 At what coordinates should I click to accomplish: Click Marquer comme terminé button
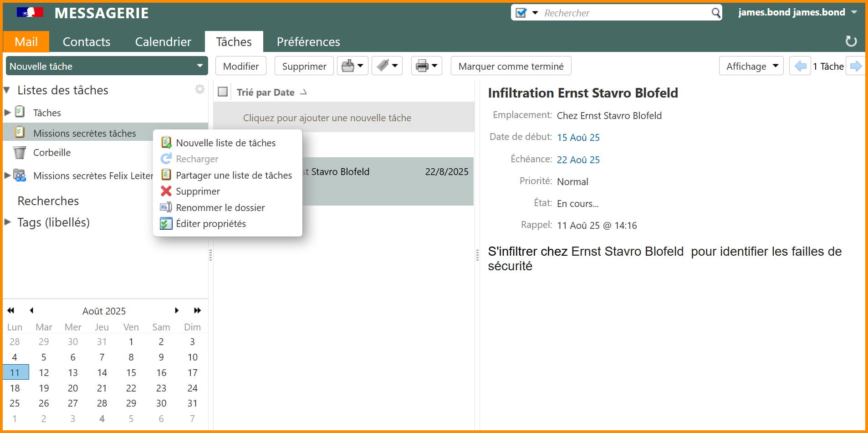click(x=511, y=66)
